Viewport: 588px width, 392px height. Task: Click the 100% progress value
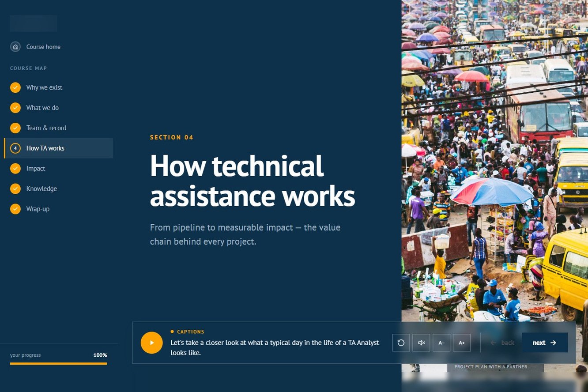pyautogui.click(x=100, y=355)
